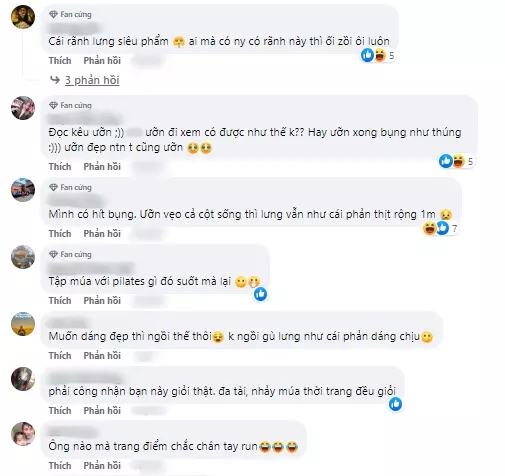Click Thích under the 'Ông nào mà trang điểm' comment
Image resolution: width=505 pixels, height=476 pixels.
[x=60, y=465]
